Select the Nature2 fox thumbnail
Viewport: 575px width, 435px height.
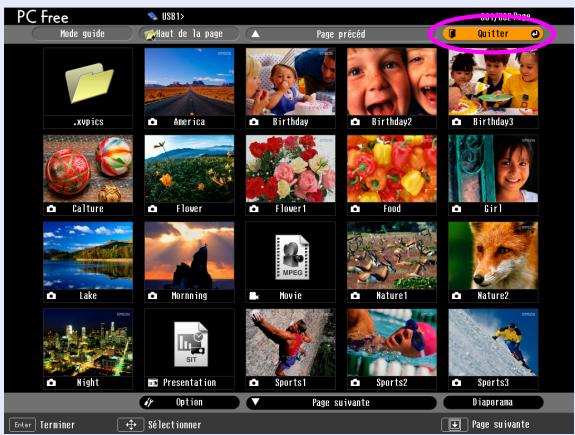tap(493, 256)
